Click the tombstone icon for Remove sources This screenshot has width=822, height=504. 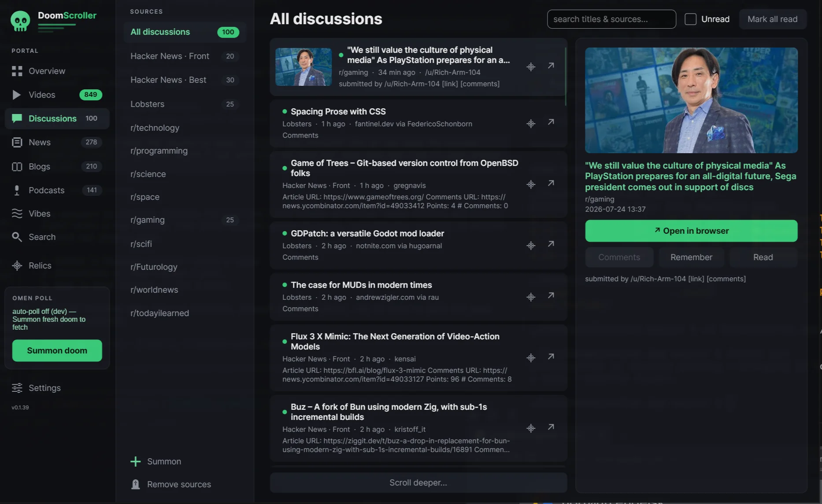coord(136,484)
